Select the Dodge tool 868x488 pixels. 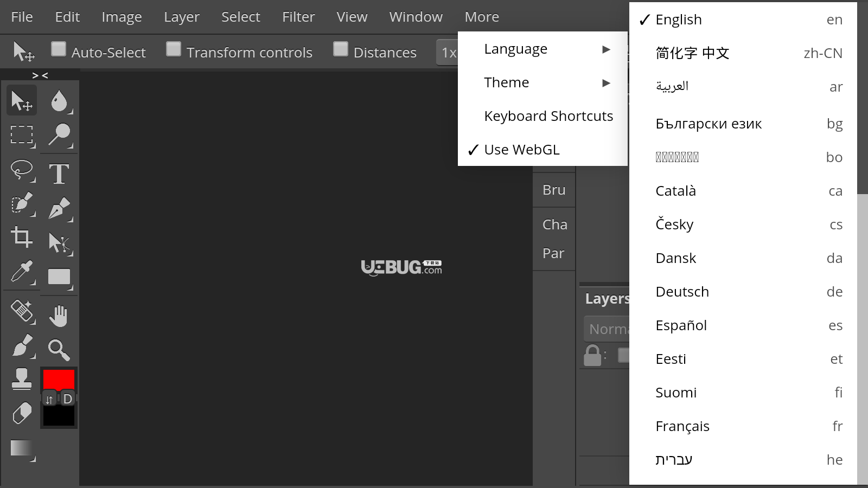pos(59,134)
